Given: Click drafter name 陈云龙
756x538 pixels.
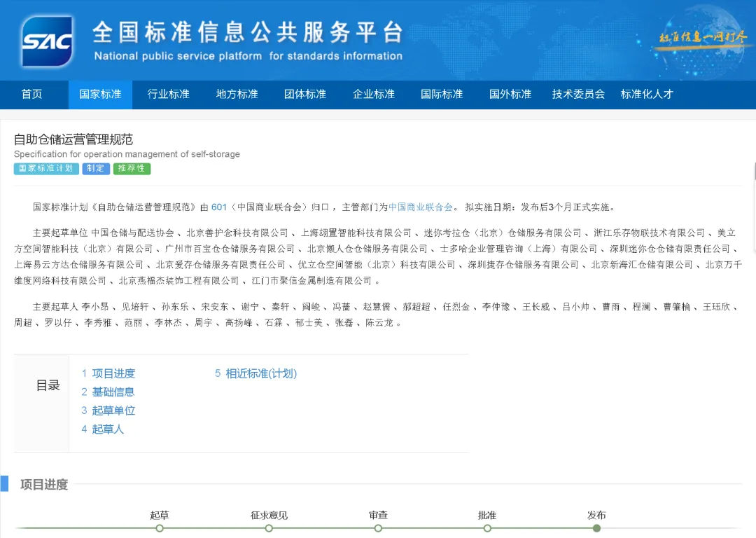Looking at the screenshot, I should 379,322.
